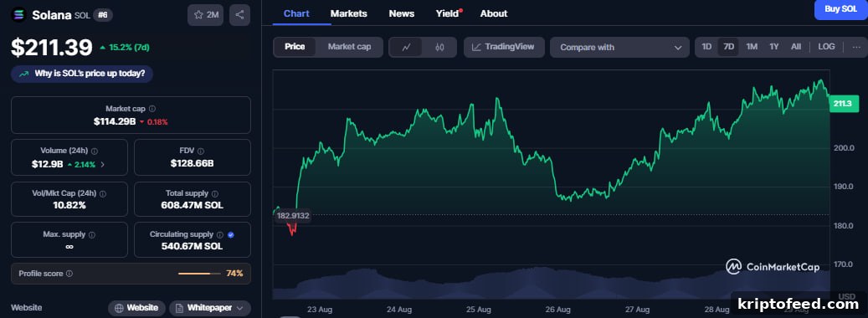Click info icon beside Profile score
Viewport: 868px width, 318px height.
[69, 273]
